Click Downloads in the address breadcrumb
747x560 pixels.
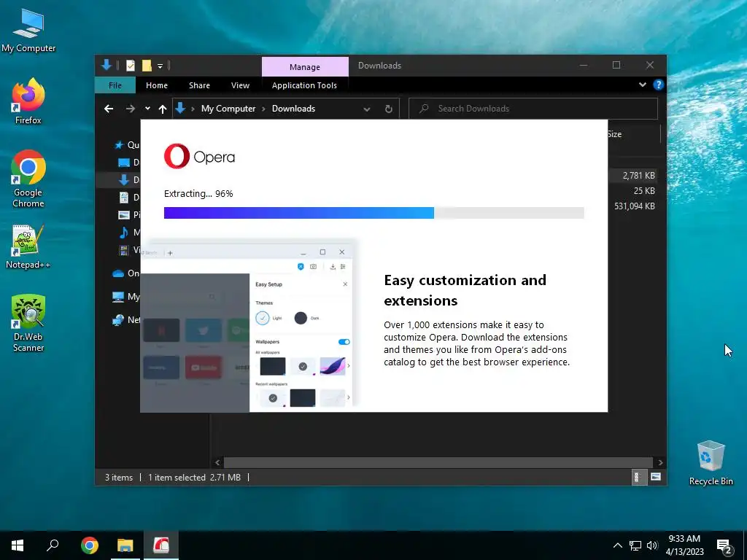tap(293, 109)
